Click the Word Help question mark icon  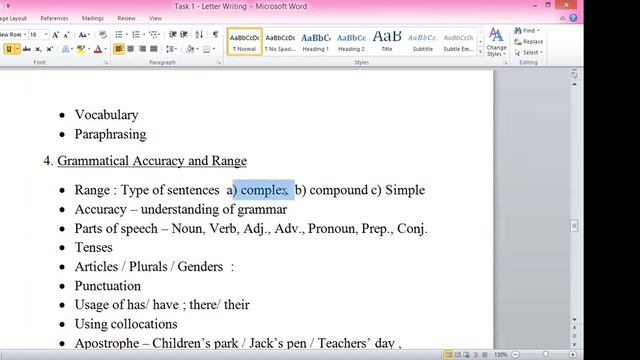pos(573,18)
